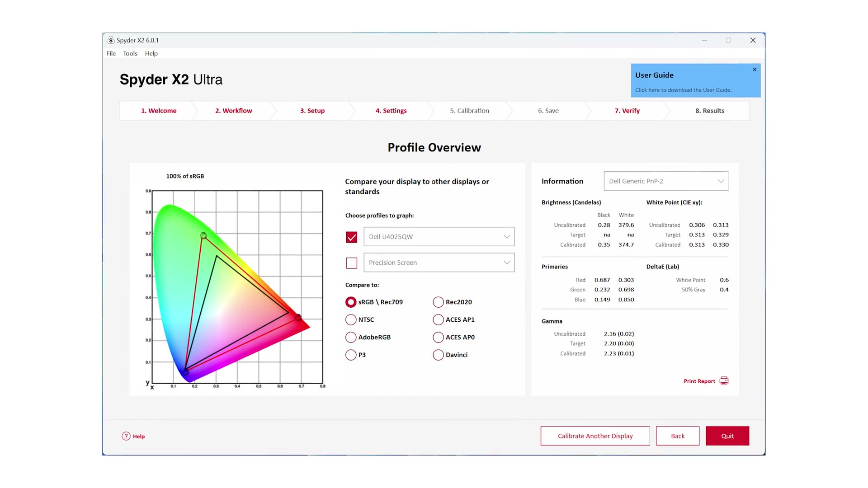Open the Dell U4025QW profile dropdown
Image resolution: width=868 pixels, height=488 pixels.
(439, 237)
